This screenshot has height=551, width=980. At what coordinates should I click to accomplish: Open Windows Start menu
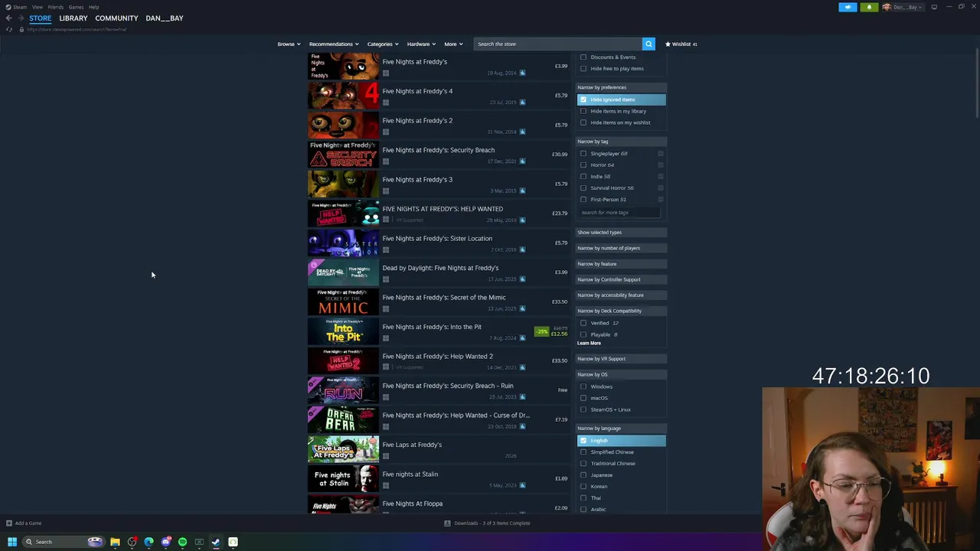(11, 542)
